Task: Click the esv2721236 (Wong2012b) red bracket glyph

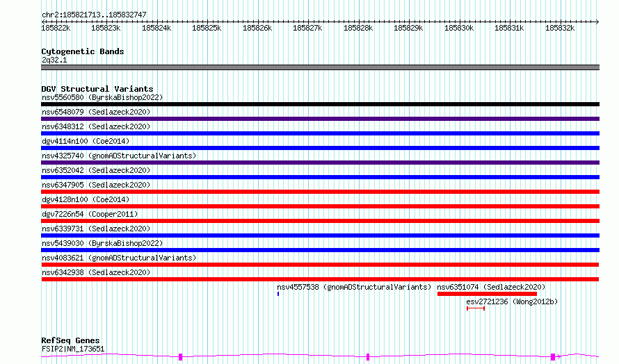Action: (x=476, y=308)
